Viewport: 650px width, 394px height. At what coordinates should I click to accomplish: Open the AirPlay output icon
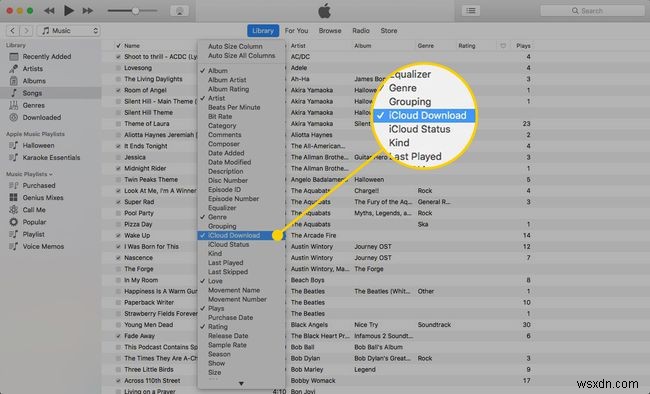pos(179,11)
